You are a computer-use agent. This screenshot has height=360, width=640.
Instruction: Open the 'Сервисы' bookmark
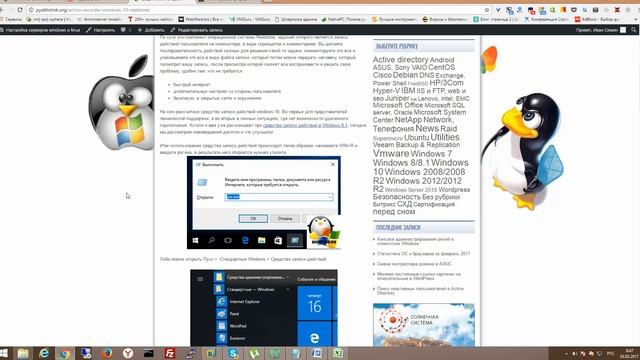[x=11, y=19]
